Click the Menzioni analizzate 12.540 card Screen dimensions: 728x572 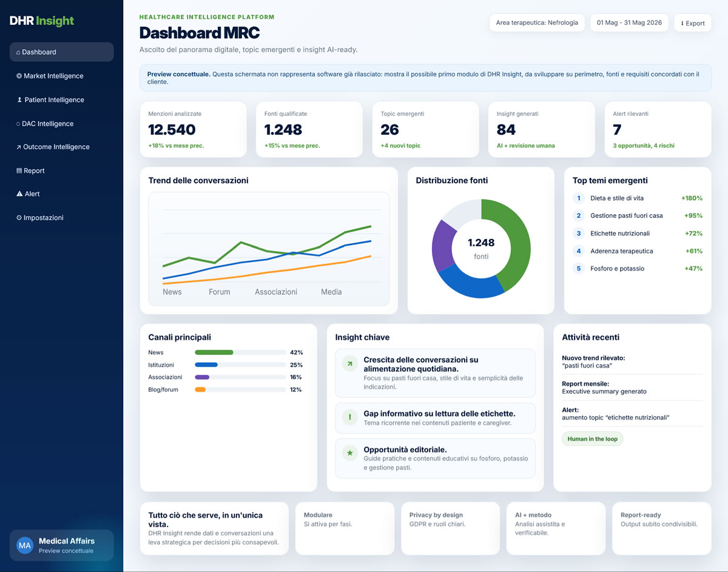(x=194, y=130)
